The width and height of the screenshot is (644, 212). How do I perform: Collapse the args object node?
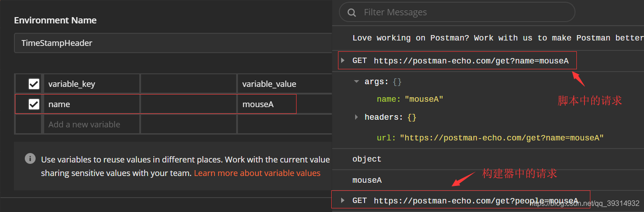[x=356, y=82]
